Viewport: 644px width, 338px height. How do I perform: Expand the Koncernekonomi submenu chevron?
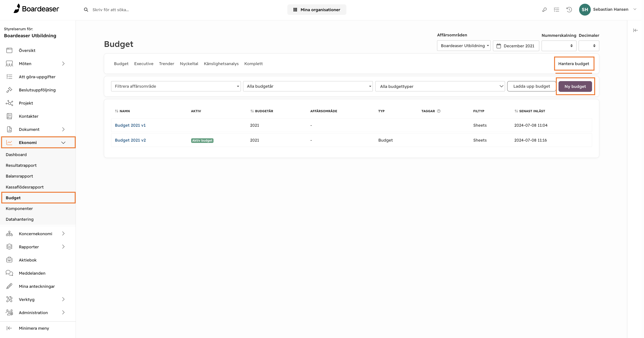63,233
